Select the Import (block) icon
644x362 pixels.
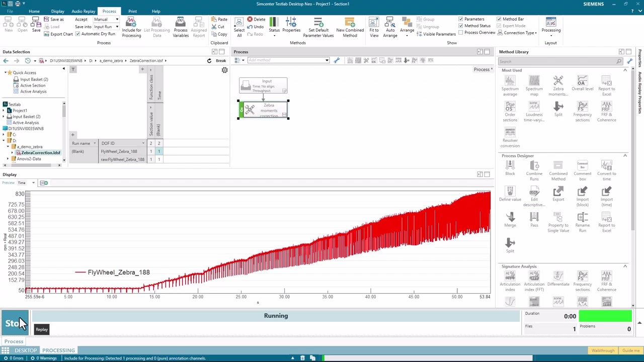point(582,197)
